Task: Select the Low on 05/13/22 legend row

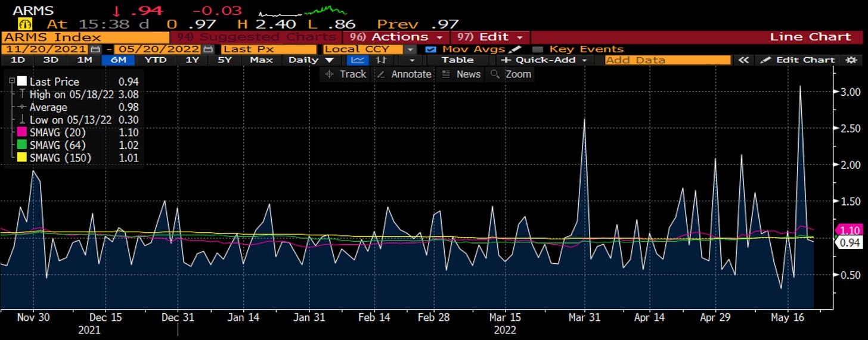Action: pos(78,120)
